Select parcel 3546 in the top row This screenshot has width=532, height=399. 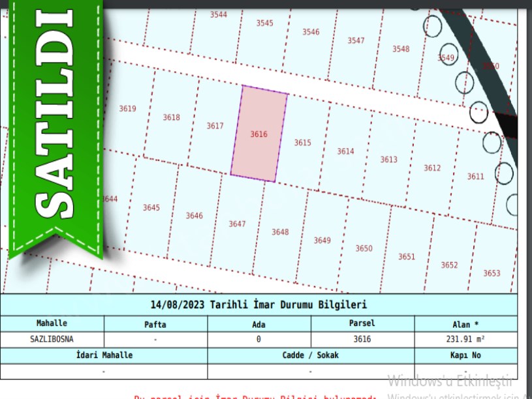click(311, 32)
